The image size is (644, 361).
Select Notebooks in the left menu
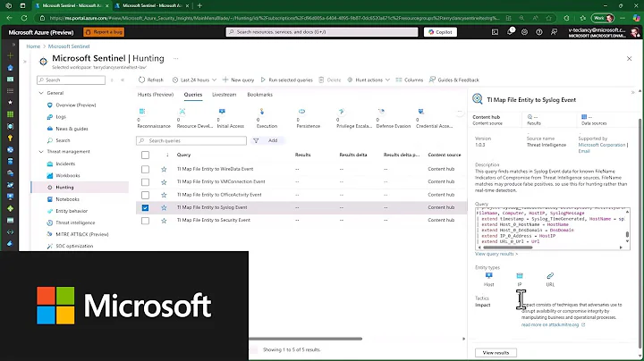[x=67, y=199]
